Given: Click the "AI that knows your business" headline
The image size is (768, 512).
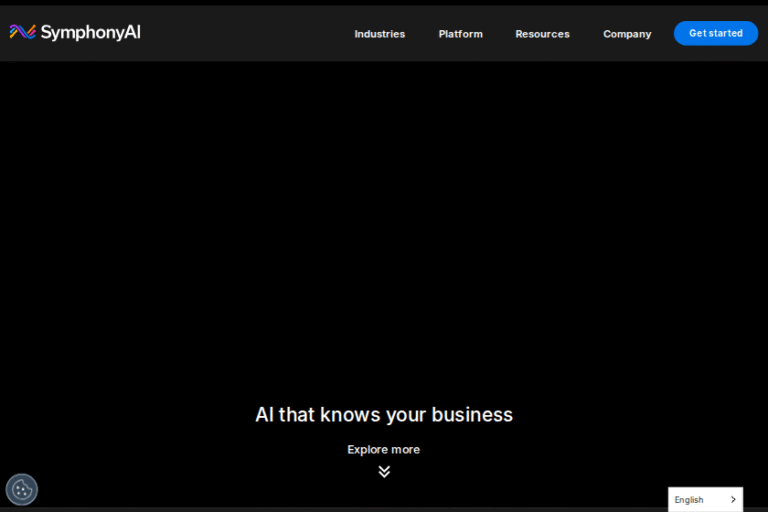Looking at the screenshot, I should click(384, 415).
